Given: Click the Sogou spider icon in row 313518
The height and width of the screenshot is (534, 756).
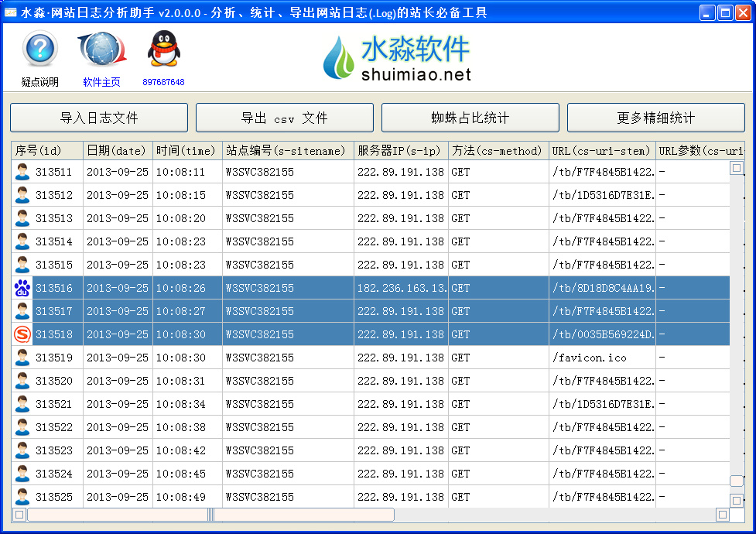Looking at the screenshot, I should [22, 334].
